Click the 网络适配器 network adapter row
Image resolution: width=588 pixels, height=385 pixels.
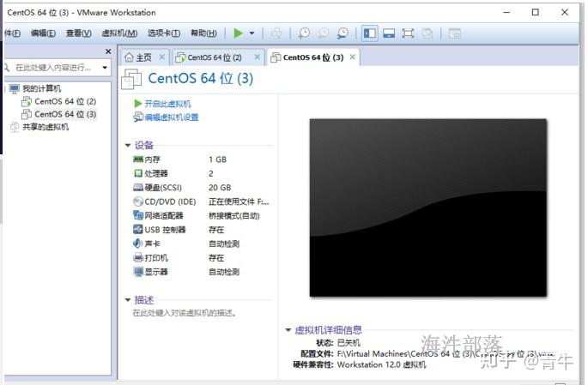202,216
